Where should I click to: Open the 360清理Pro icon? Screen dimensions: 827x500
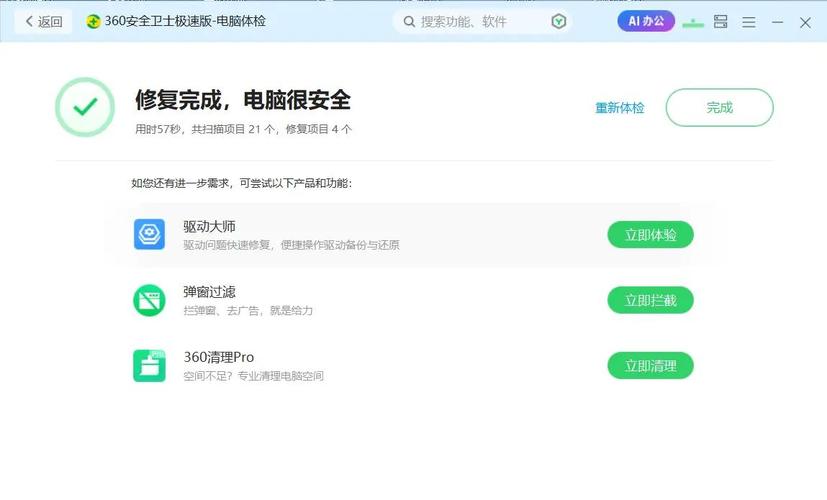tap(149, 366)
